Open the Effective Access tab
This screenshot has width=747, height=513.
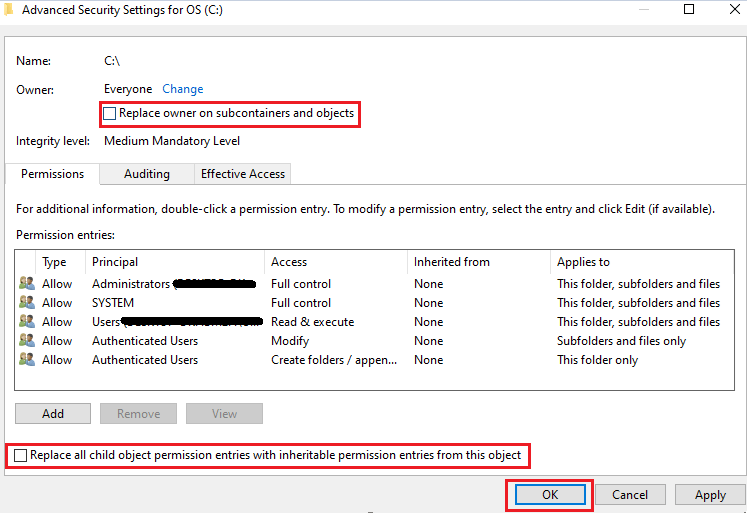click(242, 174)
